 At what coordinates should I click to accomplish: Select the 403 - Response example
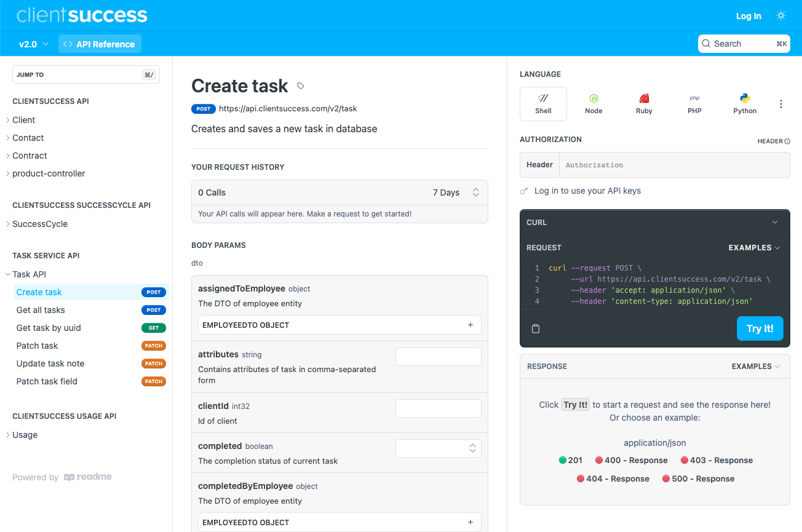717,460
